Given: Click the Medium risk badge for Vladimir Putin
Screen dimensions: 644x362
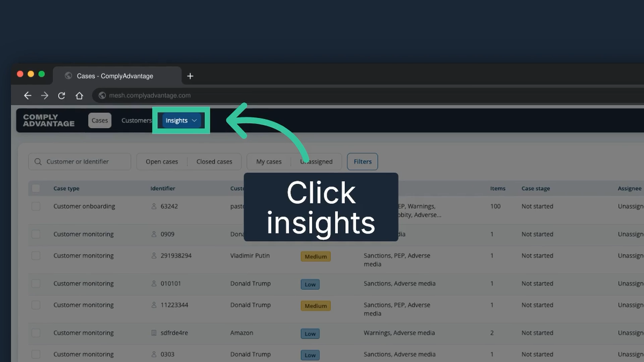Looking at the screenshot, I should point(316,256).
